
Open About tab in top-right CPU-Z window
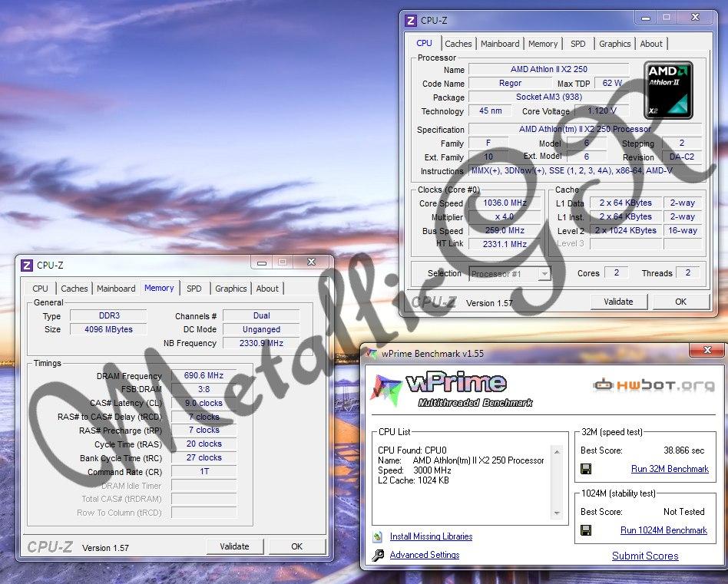pyautogui.click(x=651, y=44)
